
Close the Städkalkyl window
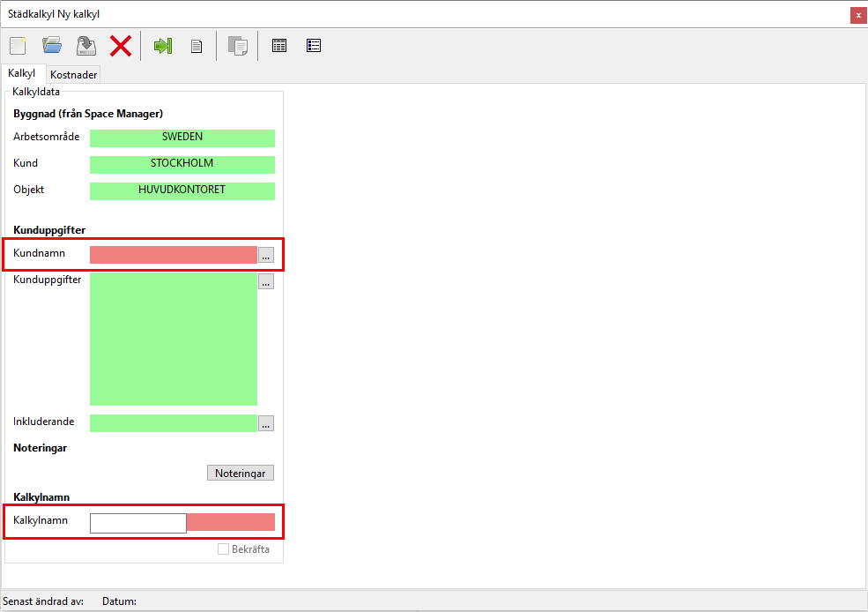(x=857, y=15)
